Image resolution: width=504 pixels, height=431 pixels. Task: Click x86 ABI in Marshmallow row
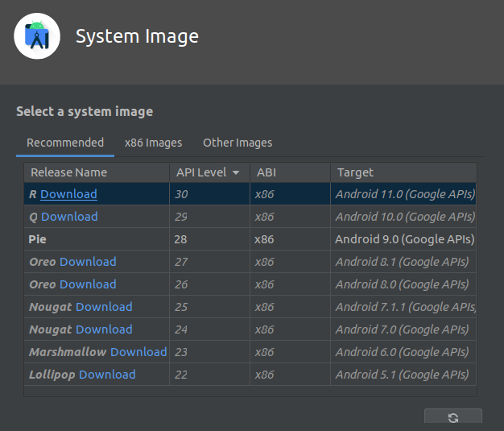291,352
